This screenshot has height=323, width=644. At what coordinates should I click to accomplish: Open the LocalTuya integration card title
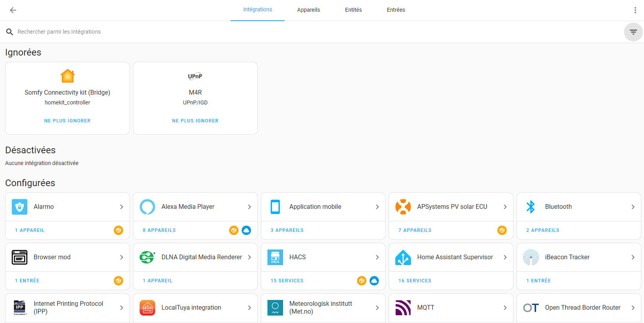click(191, 308)
